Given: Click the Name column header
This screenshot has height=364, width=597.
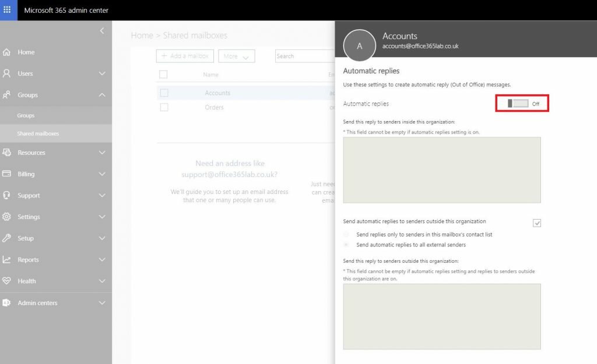Looking at the screenshot, I should point(210,75).
